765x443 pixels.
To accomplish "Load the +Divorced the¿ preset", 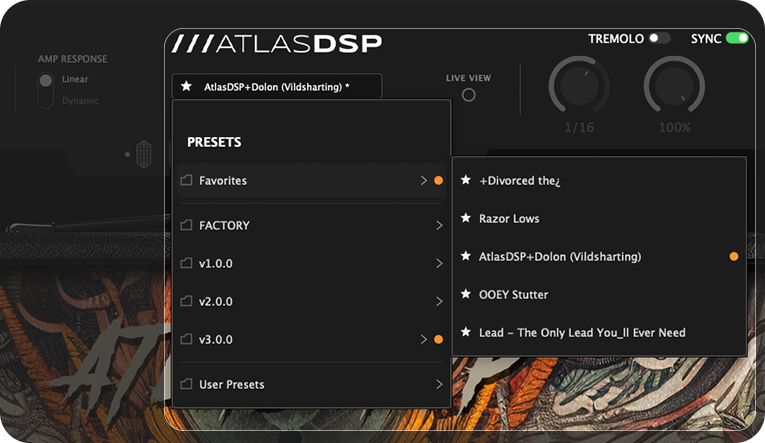I will pyautogui.click(x=599, y=180).
